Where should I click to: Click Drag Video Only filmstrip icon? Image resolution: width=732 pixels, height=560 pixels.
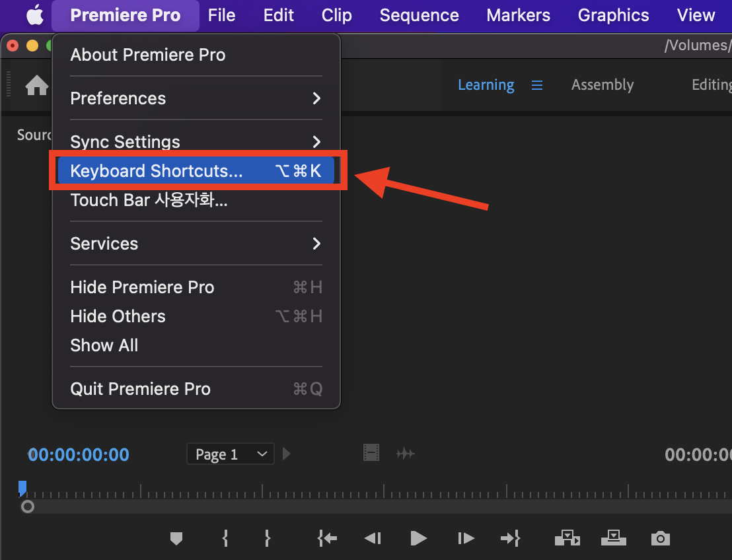371,452
